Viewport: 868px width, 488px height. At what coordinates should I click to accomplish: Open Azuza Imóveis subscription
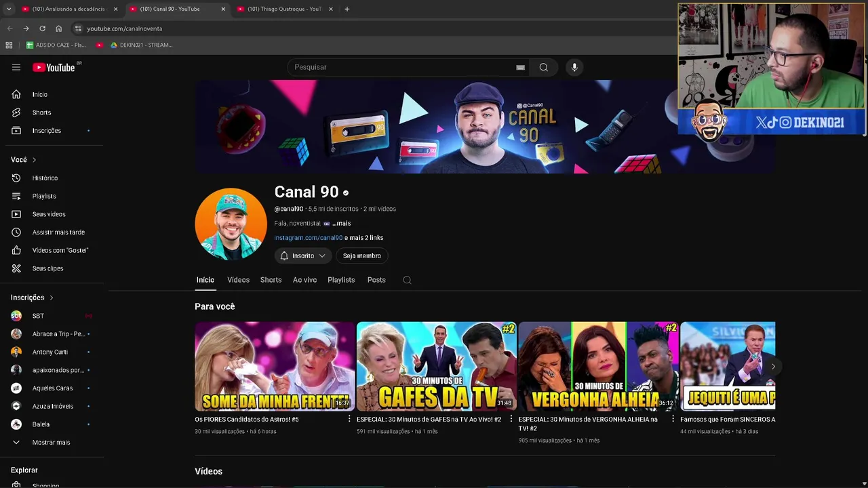[52, 406]
